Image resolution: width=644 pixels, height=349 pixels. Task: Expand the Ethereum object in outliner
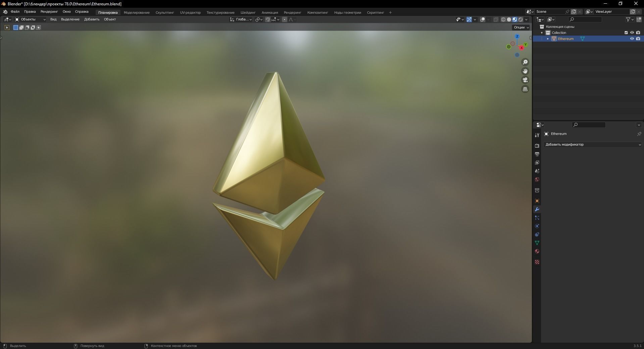548,39
